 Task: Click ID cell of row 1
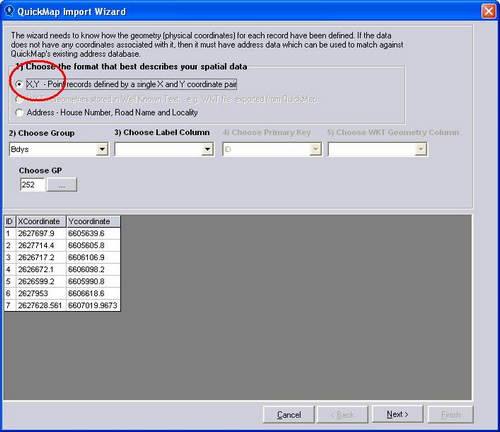(x=9, y=233)
